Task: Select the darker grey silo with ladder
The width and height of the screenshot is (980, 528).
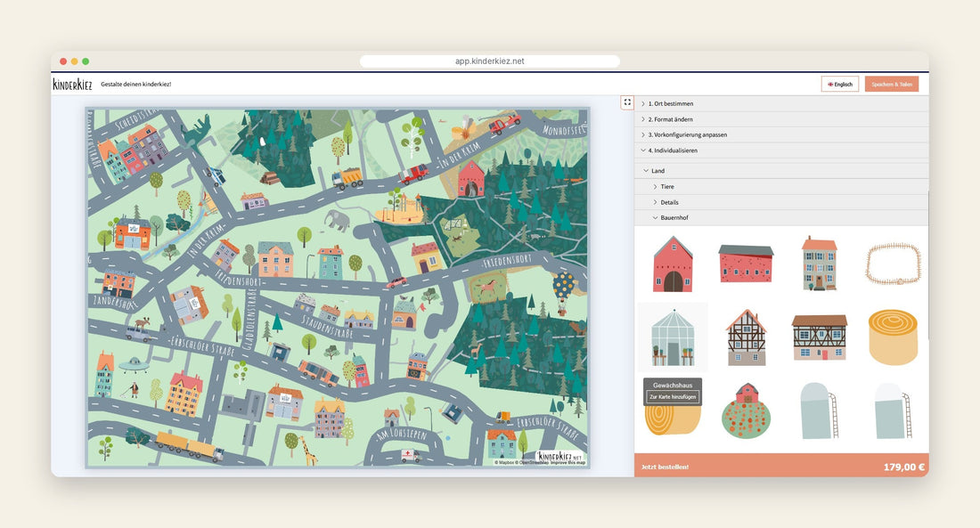Action: click(x=820, y=410)
